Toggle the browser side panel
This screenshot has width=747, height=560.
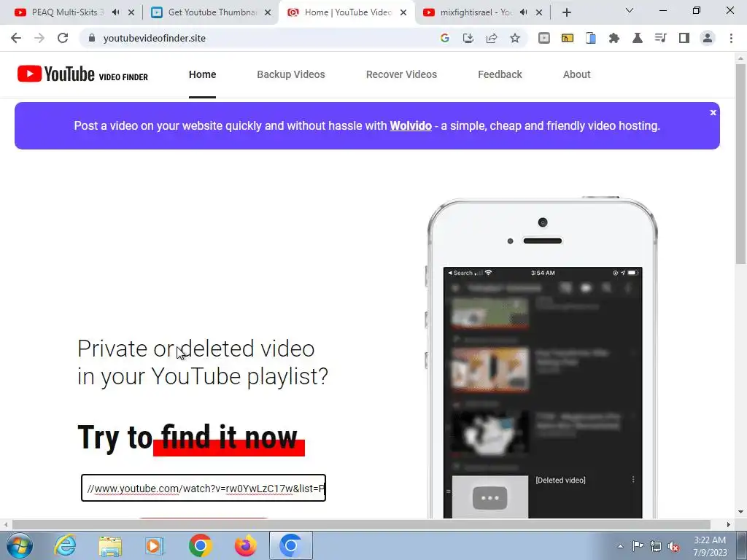point(684,38)
